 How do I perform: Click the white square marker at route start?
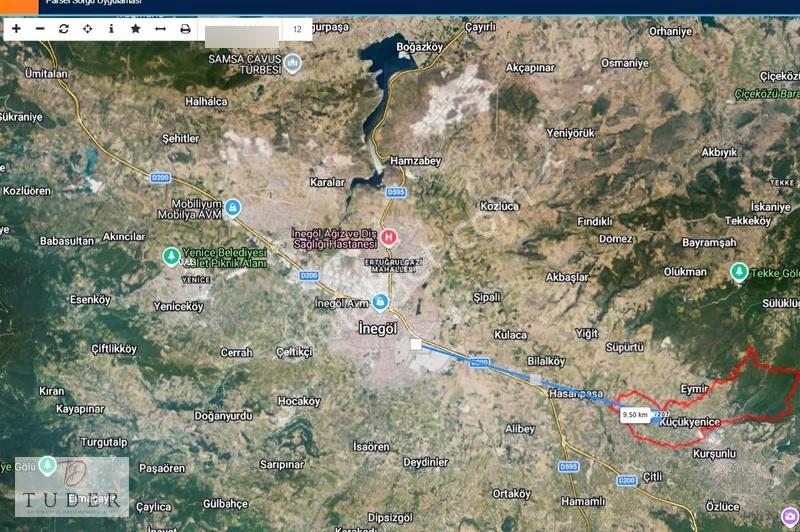(416, 345)
